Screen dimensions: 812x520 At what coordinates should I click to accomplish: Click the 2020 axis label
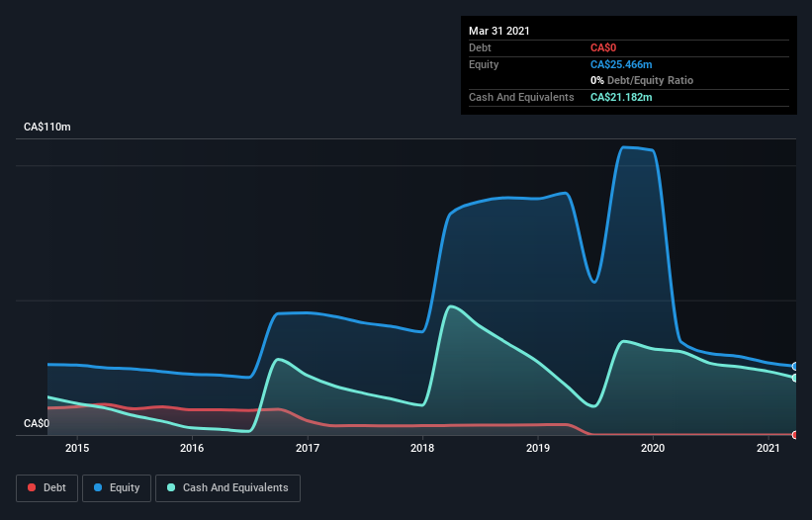tap(653, 448)
